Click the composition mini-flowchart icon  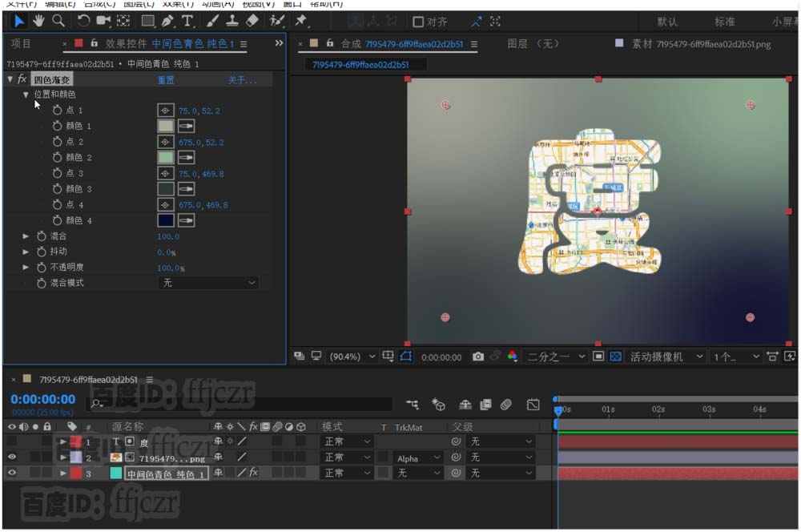pyautogui.click(x=413, y=405)
